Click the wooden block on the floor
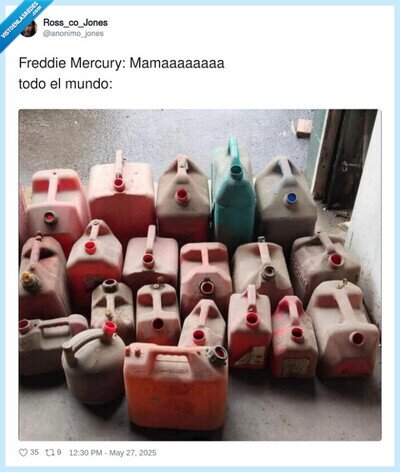The image size is (400, 472). 304,128
